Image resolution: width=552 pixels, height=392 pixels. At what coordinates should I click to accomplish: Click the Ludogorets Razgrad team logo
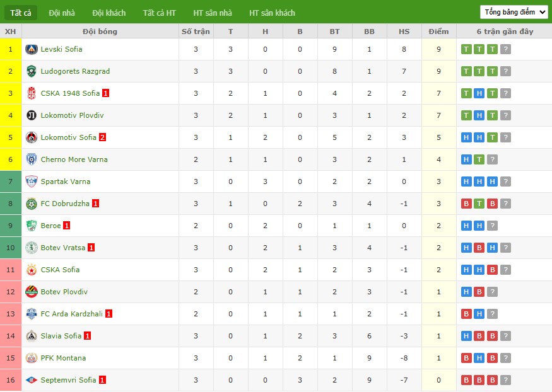pyautogui.click(x=32, y=71)
